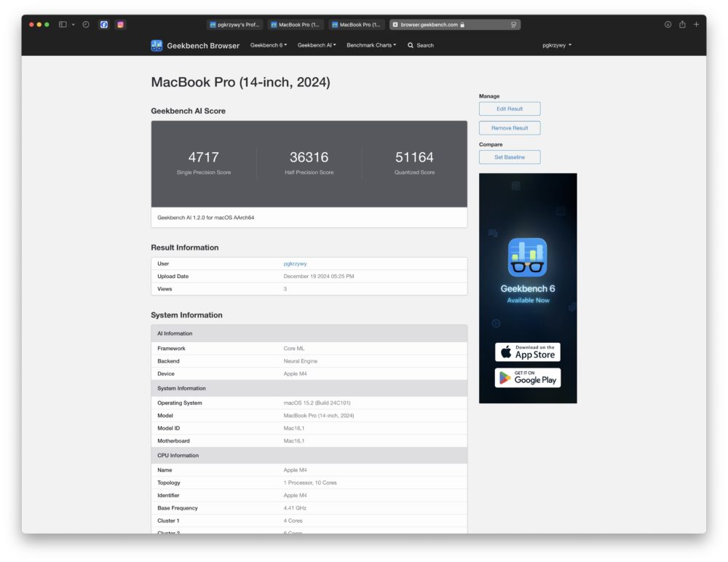Open a new tab with plus icon

[697, 25]
